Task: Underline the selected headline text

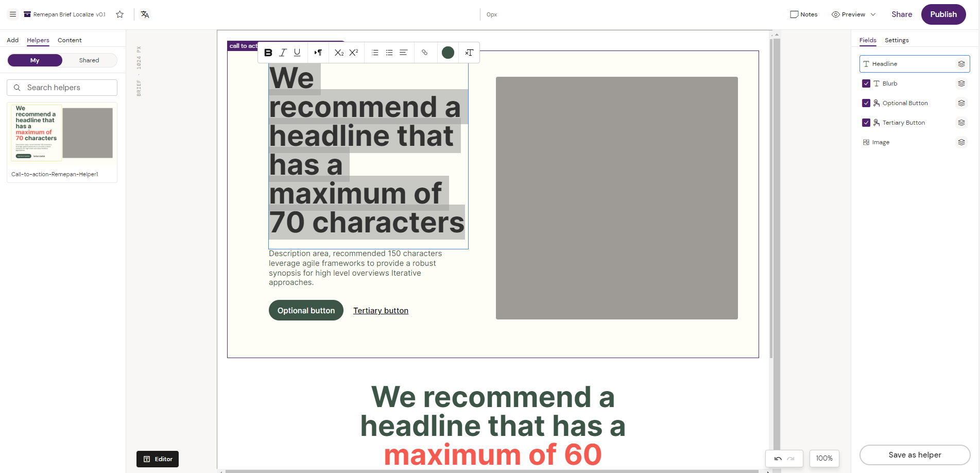Action: point(297,53)
